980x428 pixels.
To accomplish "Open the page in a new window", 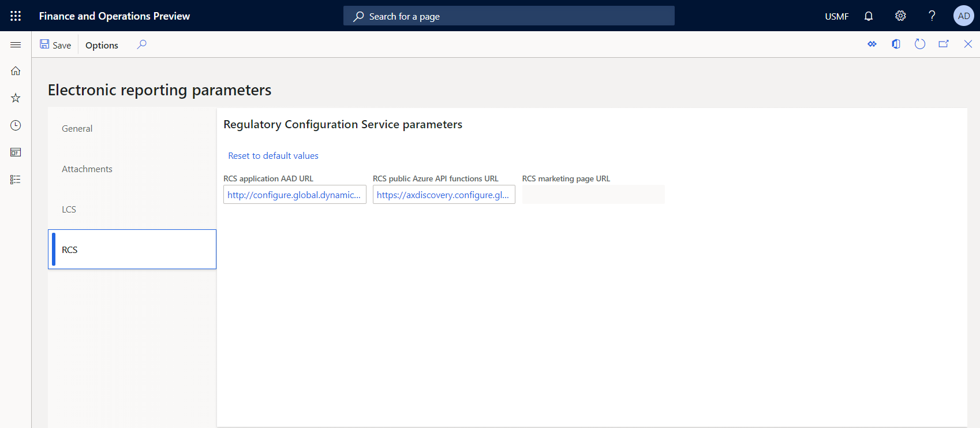I will pyautogui.click(x=944, y=44).
